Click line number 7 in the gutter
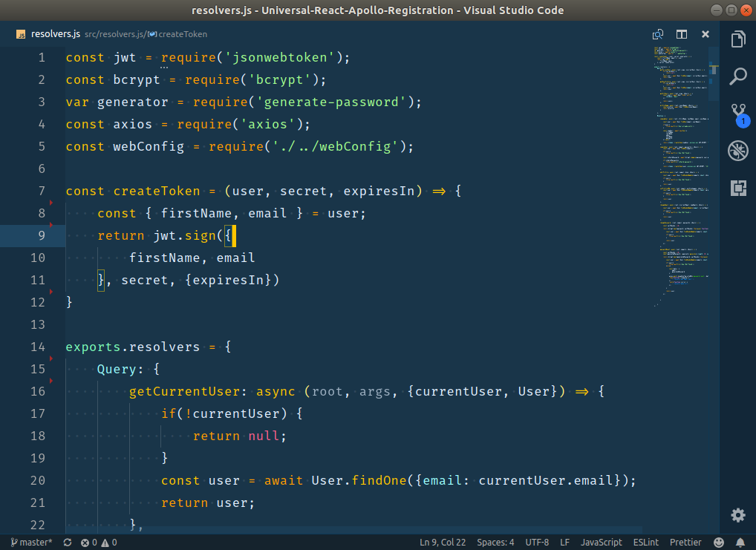The width and height of the screenshot is (756, 550). 42,191
